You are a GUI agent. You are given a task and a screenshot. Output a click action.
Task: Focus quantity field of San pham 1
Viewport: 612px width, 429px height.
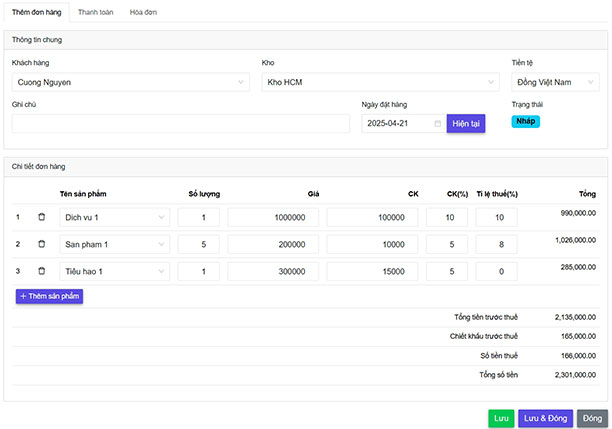pyautogui.click(x=198, y=244)
